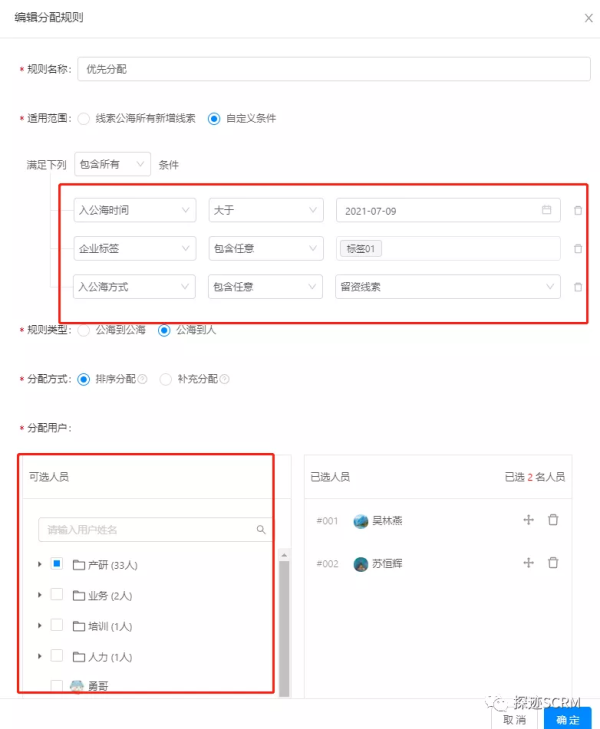Delete the 企业标签 condition row
This screenshot has height=729, width=600.
tap(578, 249)
